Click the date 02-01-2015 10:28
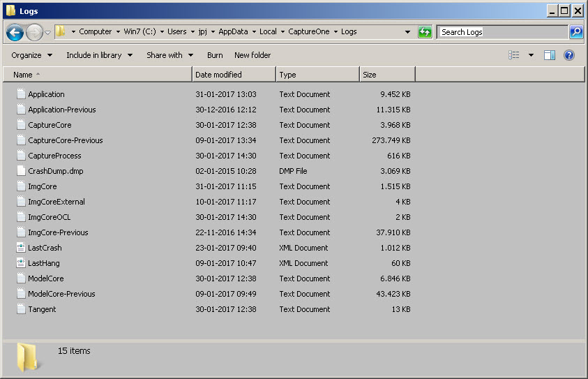588x379 pixels. 226,171
